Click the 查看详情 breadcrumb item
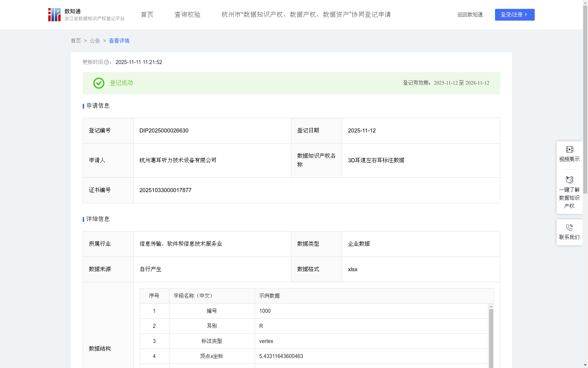Viewport: 588px width, 368px height. [x=119, y=41]
